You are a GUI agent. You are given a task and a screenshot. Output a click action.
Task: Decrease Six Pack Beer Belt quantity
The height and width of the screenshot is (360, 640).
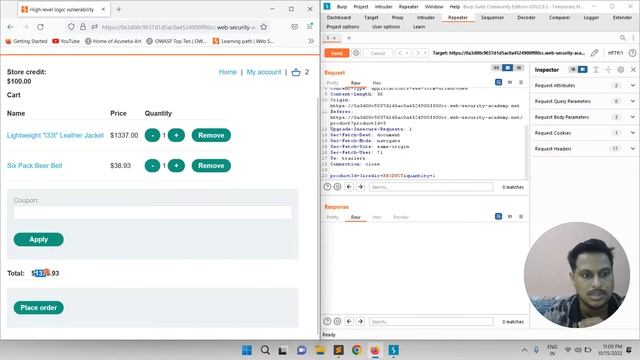pyautogui.click(x=152, y=166)
